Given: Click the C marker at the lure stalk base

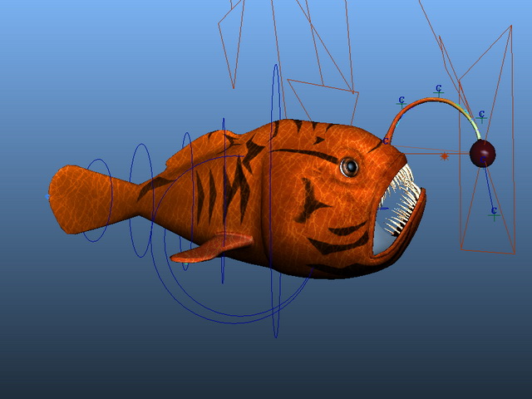Looking at the screenshot, I should pos(386,140).
